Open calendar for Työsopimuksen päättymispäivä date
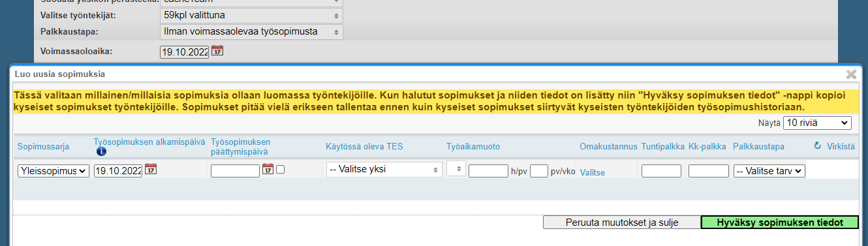 click(268, 170)
